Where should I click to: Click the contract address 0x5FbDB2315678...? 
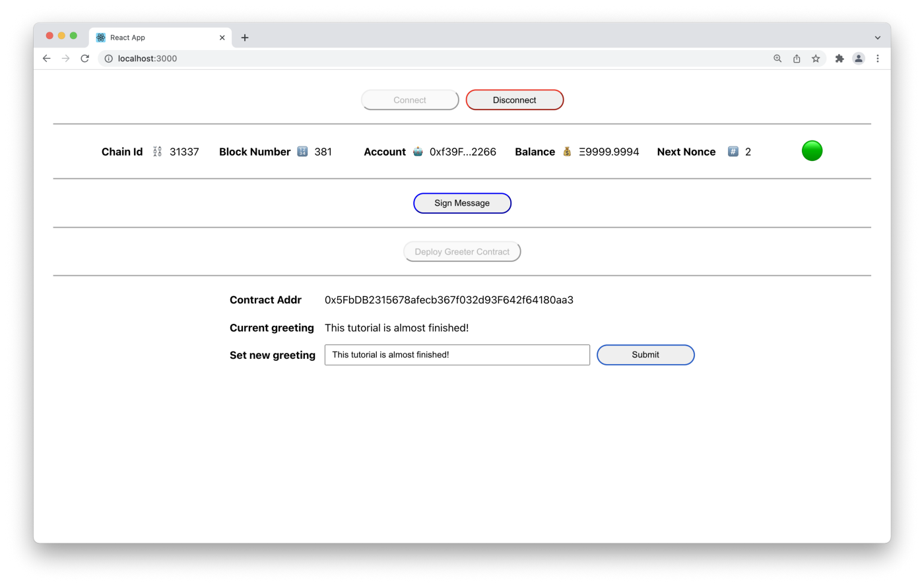(449, 300)
